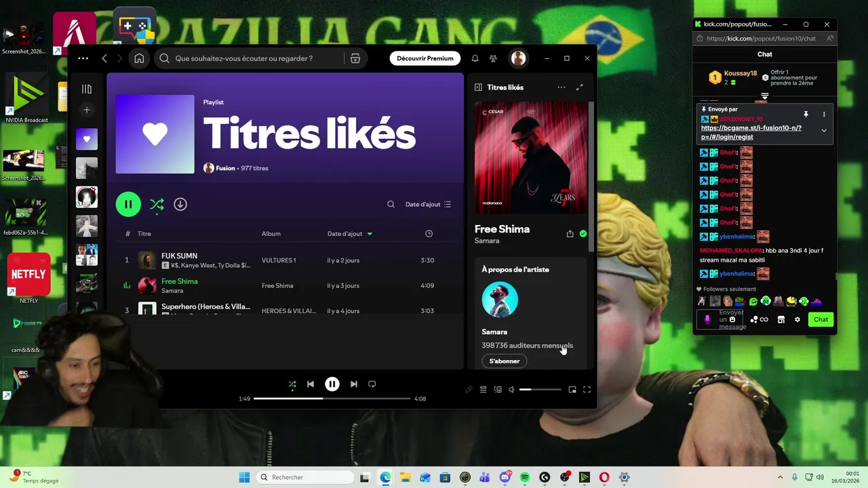The height and width of the screenshot is (488, 868).
Task: Open Spotify's three-dots main menu
Action: point(83,58)
